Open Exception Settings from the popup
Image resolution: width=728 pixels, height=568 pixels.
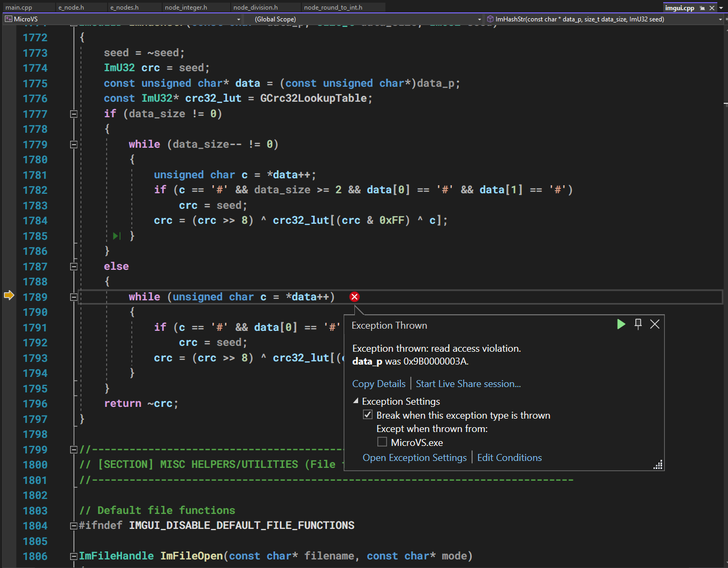414,457
